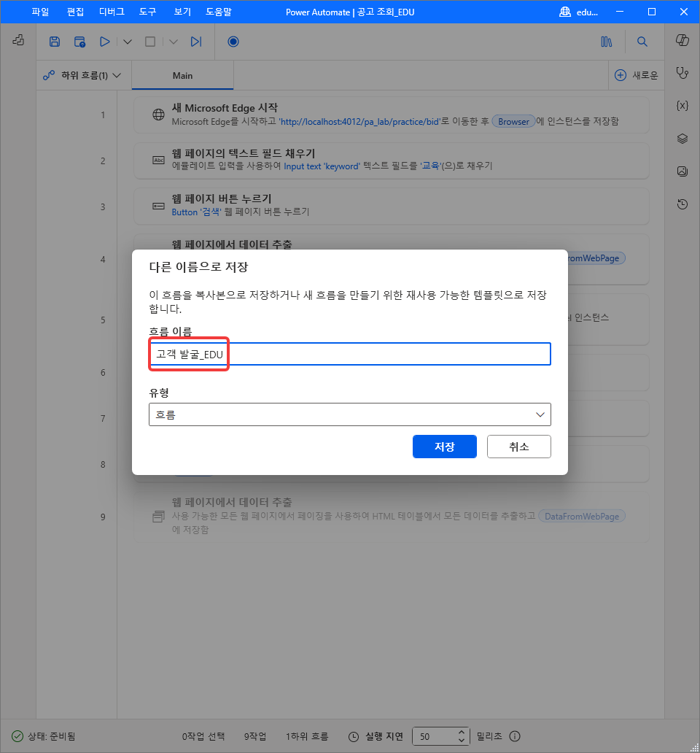This screenshot has width=700, height=753.
Task: Select the Main subflow tab
Action: point(183,75)
